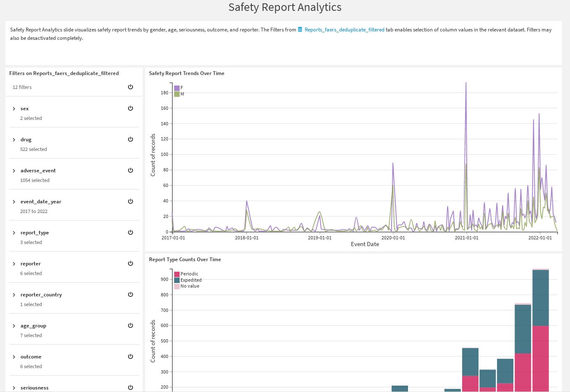This screenshot has height=392, width=570.
Task: Turn off the seriousness filter
Action: pyautogui.click(x=131, y=387)
